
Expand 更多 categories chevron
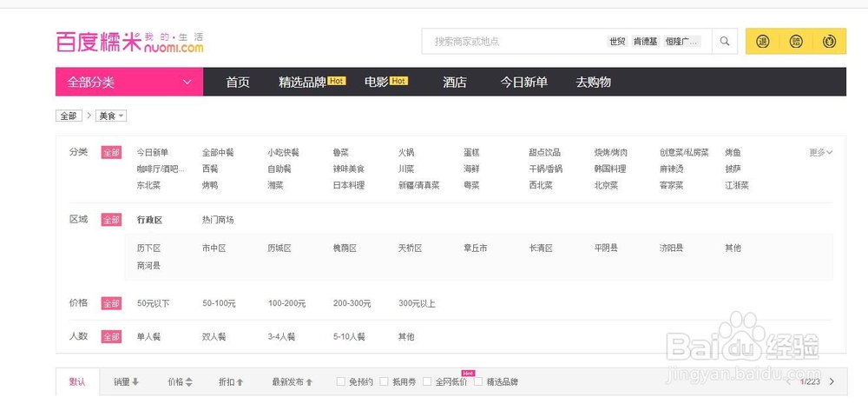click(x=821, y=152)
